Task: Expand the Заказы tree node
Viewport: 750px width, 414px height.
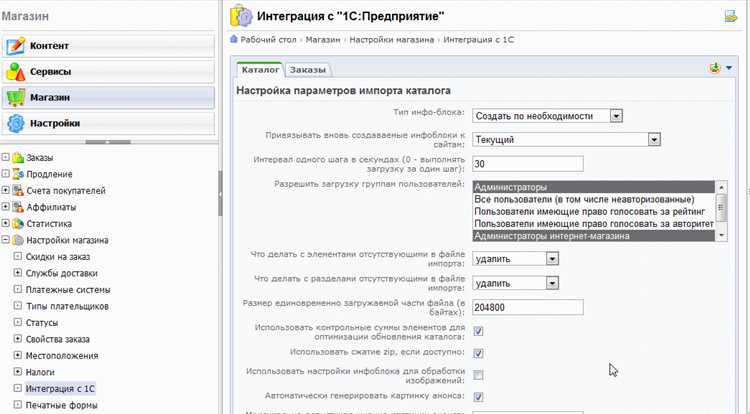Action: pos(5,157)
